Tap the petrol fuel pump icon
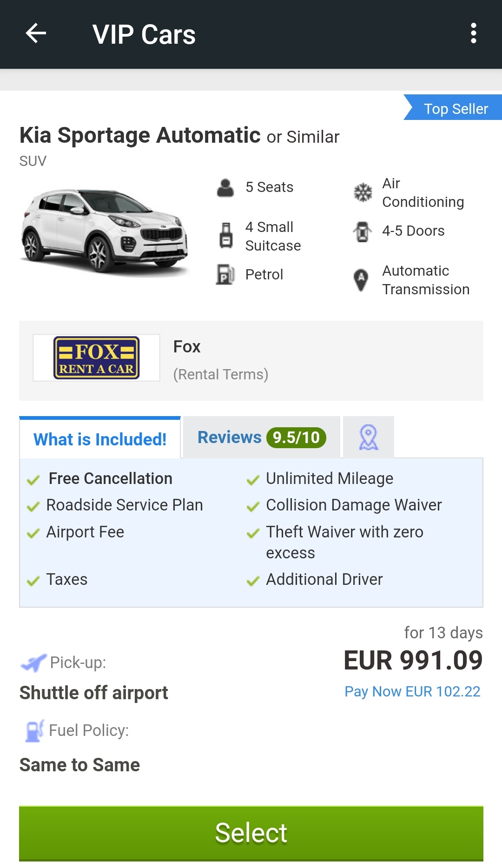The width and height of the screenshot is (502, 868). (225, 274)
